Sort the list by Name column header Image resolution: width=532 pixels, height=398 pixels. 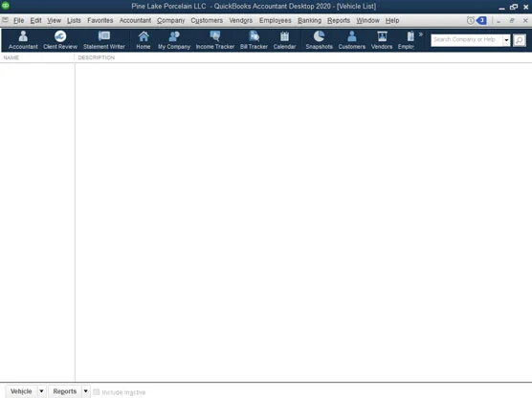point(11,57)
